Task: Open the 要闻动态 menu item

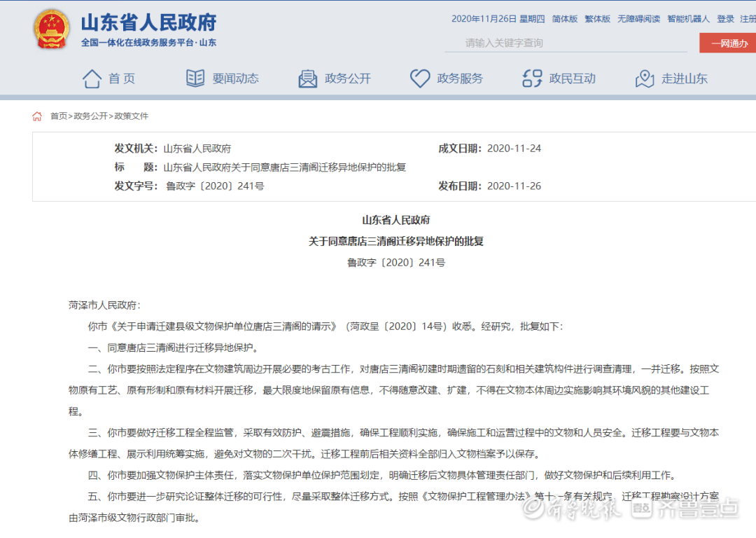Action: 235,78
